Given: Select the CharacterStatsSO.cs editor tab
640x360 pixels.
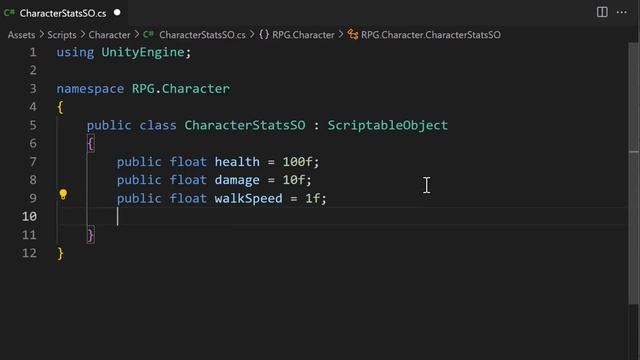Looking at the screenshot, I should click(63, 13).
